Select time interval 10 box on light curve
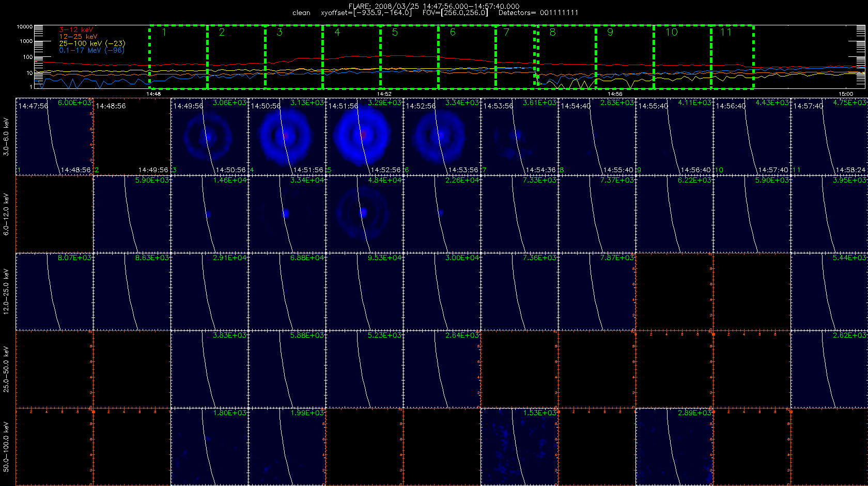The width and height of the screenshot is (868, 486). (683, 56)
